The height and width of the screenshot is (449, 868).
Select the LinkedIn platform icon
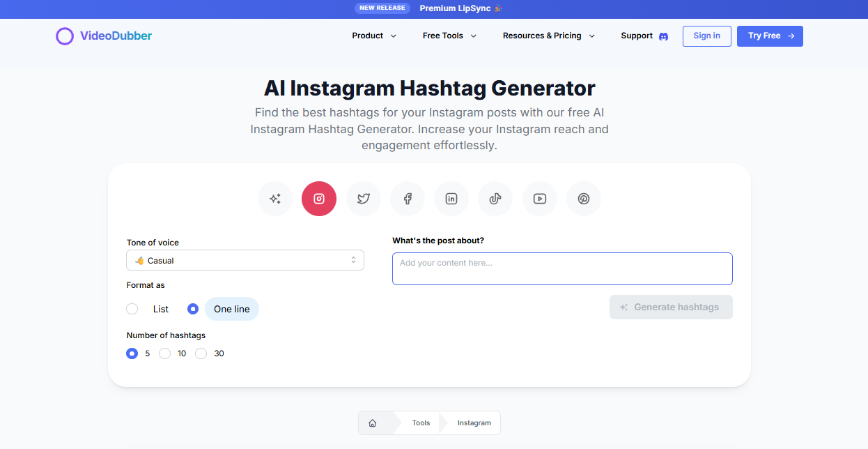click(x=451, y=199)
